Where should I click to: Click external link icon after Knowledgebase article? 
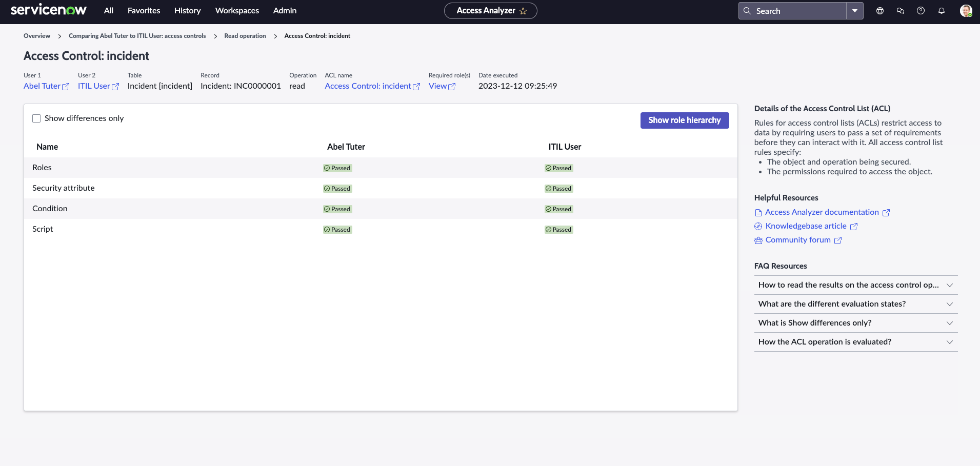[854, 227]
